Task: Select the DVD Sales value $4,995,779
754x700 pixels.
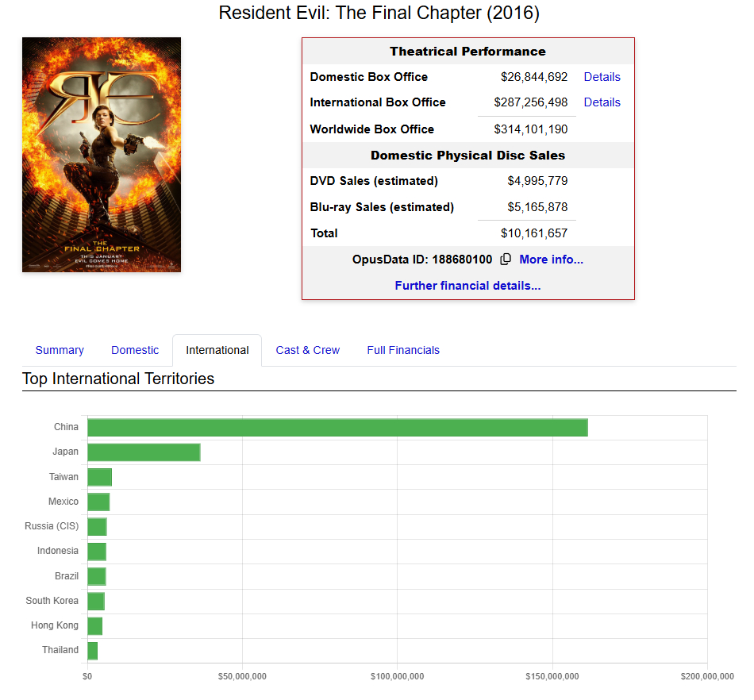Action: pyautogui.click(x=537, y=181)
